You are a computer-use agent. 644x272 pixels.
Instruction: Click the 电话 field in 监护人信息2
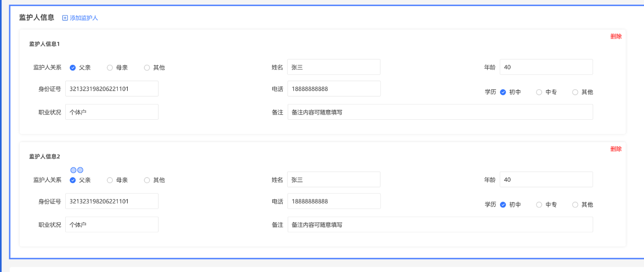pos(334,202)
